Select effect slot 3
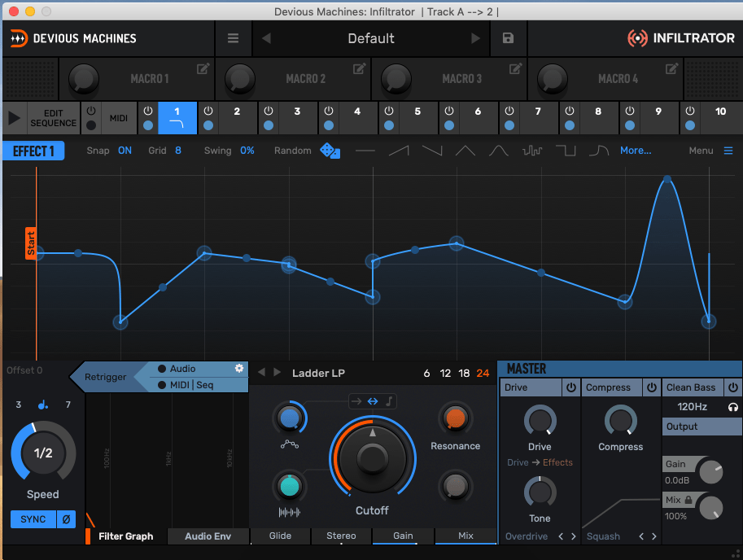This screenshot has width=743, height=560. [297, 118]
